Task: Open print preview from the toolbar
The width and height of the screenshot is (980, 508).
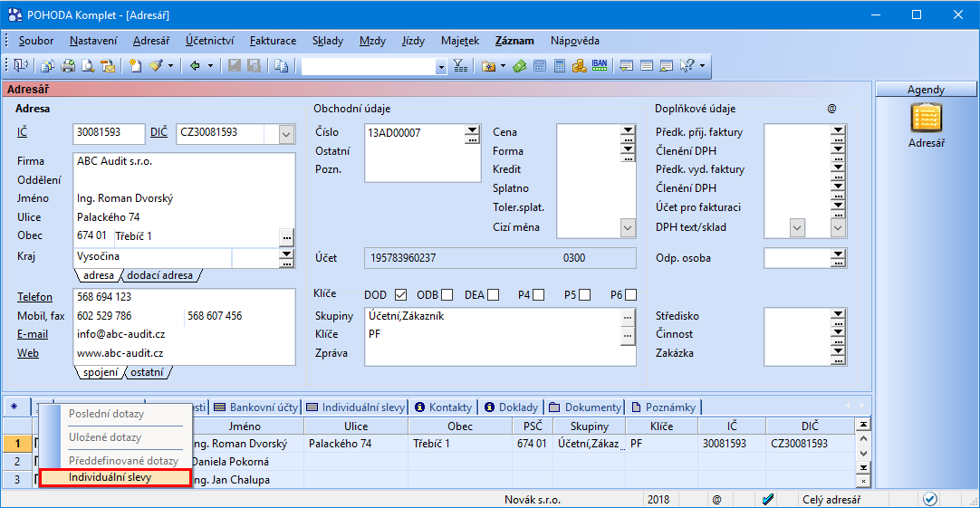Action: (88, 66)
